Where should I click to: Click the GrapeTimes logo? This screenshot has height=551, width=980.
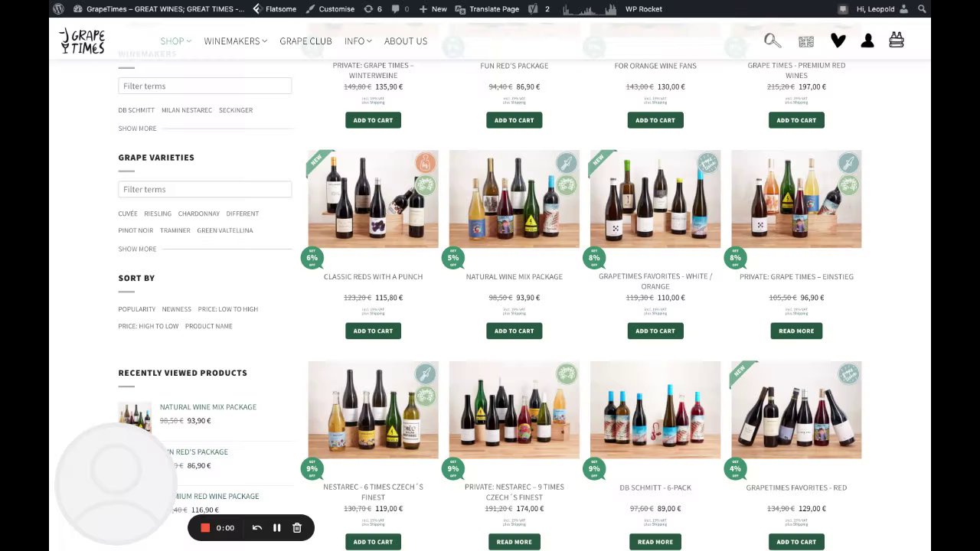point(82,41)
